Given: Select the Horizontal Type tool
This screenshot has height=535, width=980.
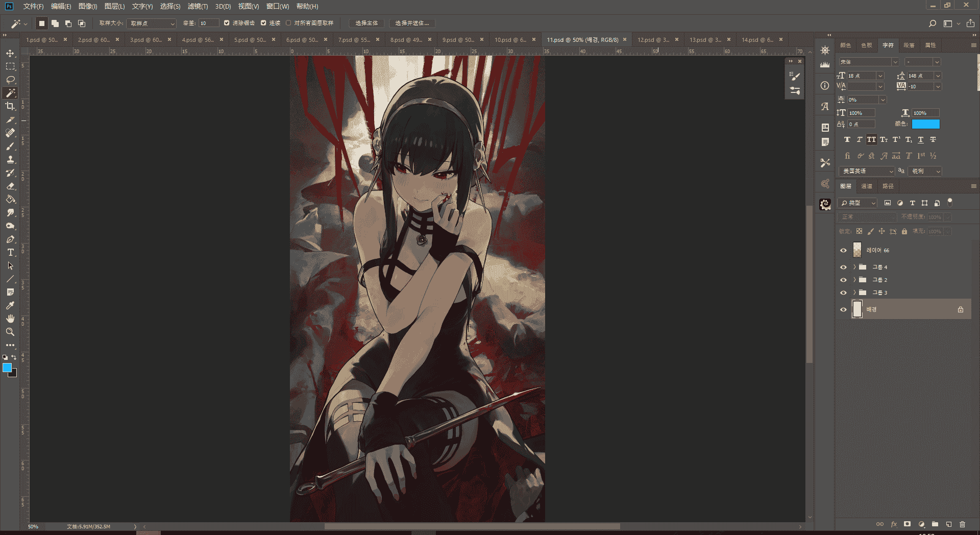Looking at the screenshot, I should (10, 252).
